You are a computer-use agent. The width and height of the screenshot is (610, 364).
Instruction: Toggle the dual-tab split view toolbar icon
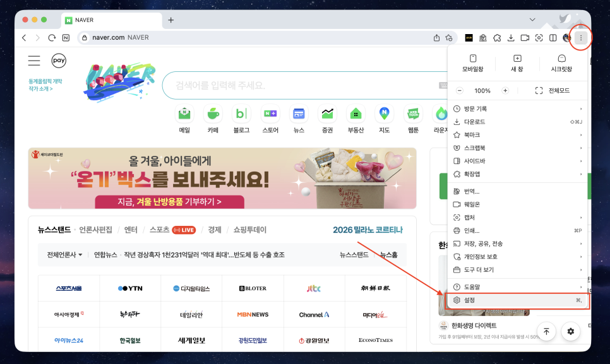click(553, 38)
